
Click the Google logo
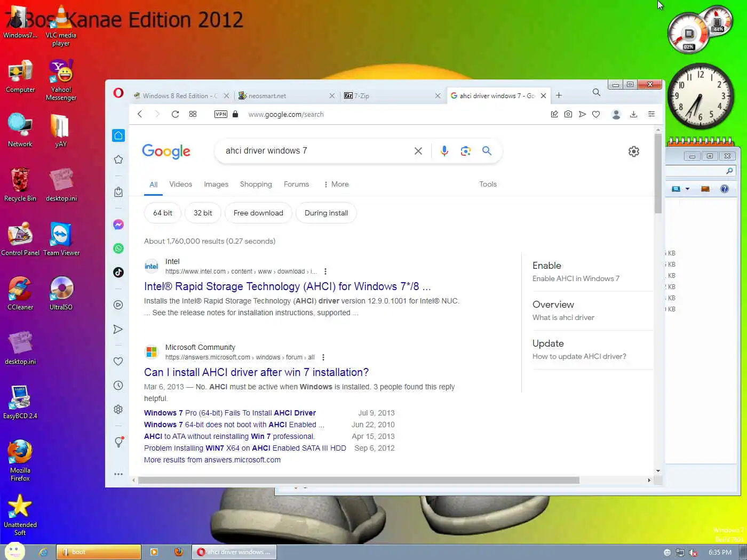[x=166, y=151]
